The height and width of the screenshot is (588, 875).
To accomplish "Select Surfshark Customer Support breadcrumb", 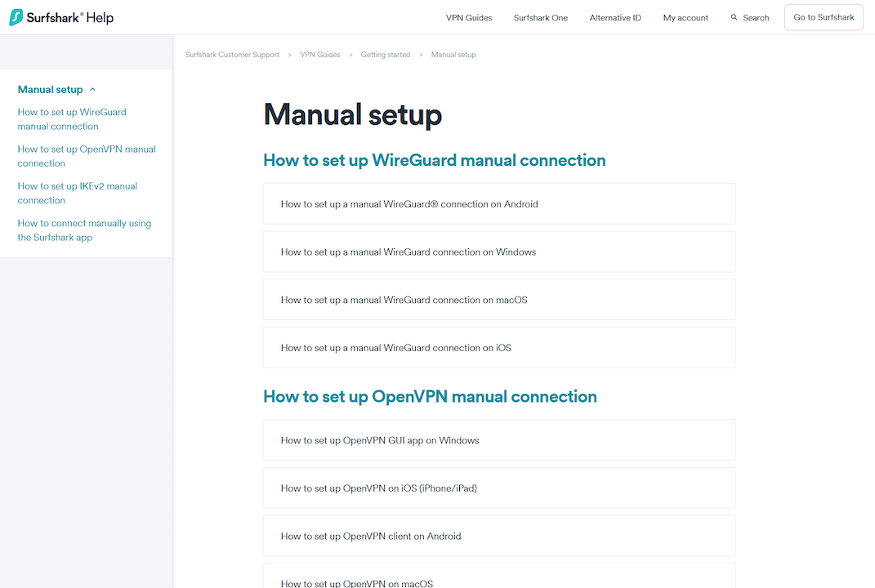I will tap(232, 55).
